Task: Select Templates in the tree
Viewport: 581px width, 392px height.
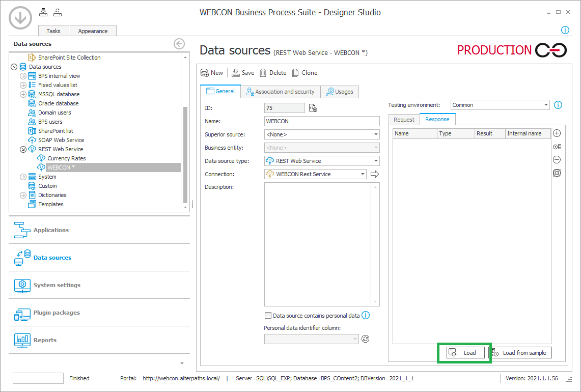Action: pyautogui.click(x=51, y=204)
